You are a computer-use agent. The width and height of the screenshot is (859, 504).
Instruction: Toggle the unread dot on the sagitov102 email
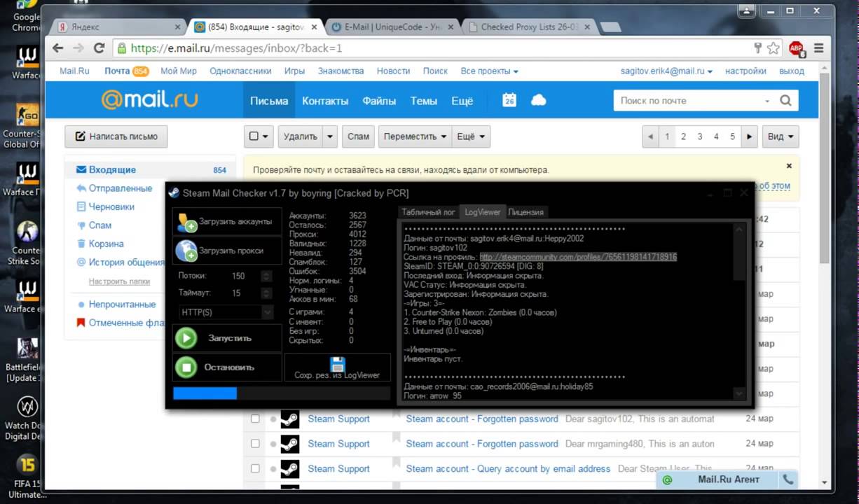tap(273, 419)
